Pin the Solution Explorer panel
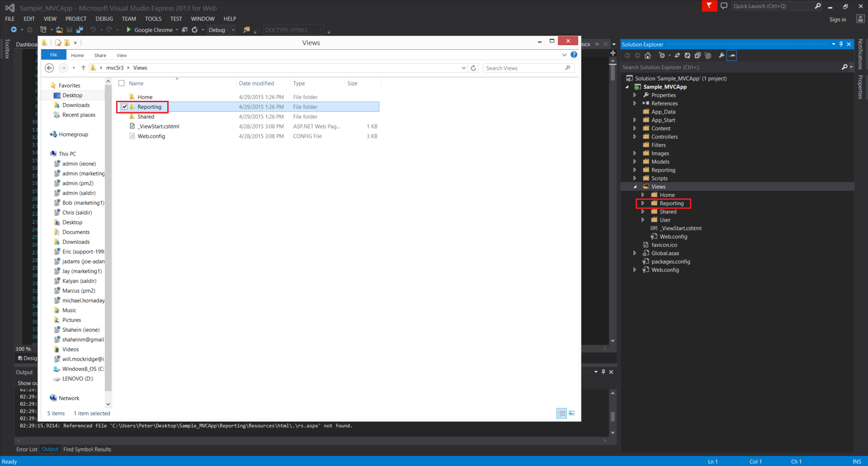Viewport: 868px width, 466px height. (841, 44)
